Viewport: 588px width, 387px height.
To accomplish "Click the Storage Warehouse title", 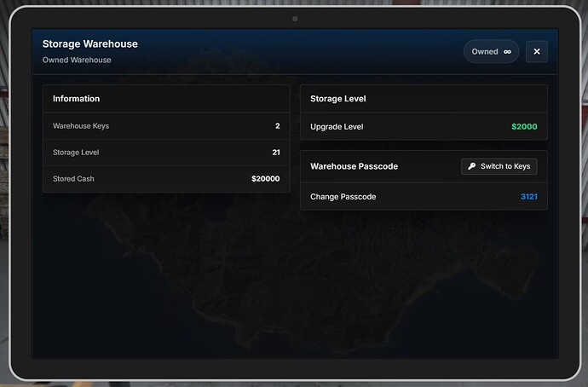I will point(90,43).
